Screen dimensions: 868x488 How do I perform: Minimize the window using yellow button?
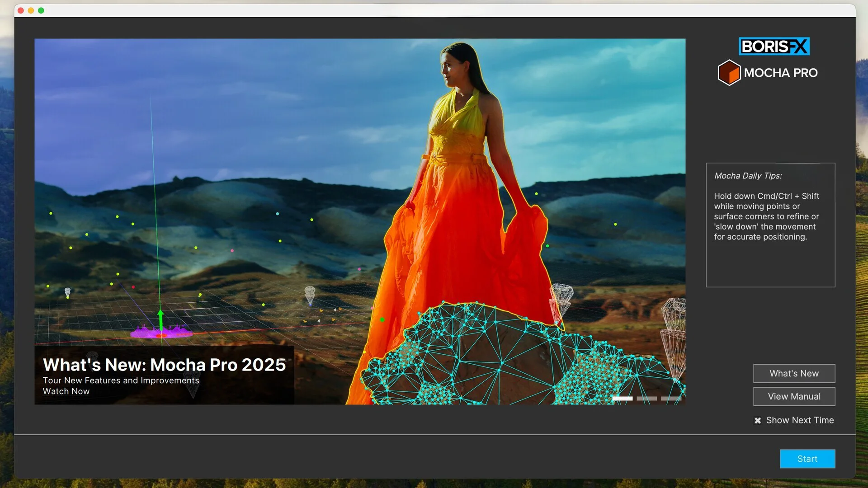[31, 10]
